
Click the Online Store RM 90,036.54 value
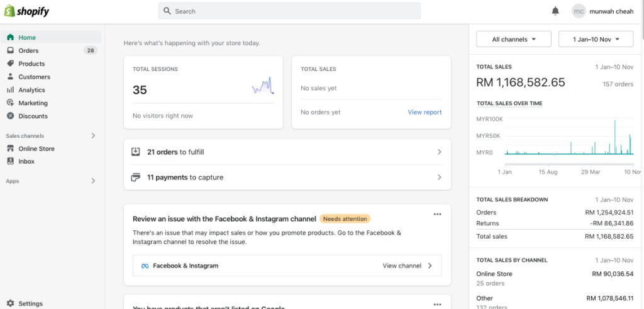[613, 274]
